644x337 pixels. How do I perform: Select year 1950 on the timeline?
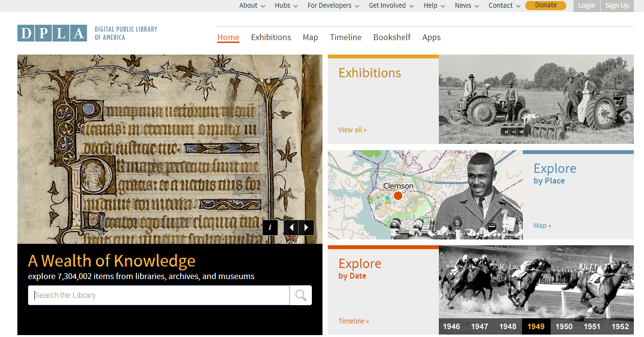pyautogui.click(x=564, y=327)
